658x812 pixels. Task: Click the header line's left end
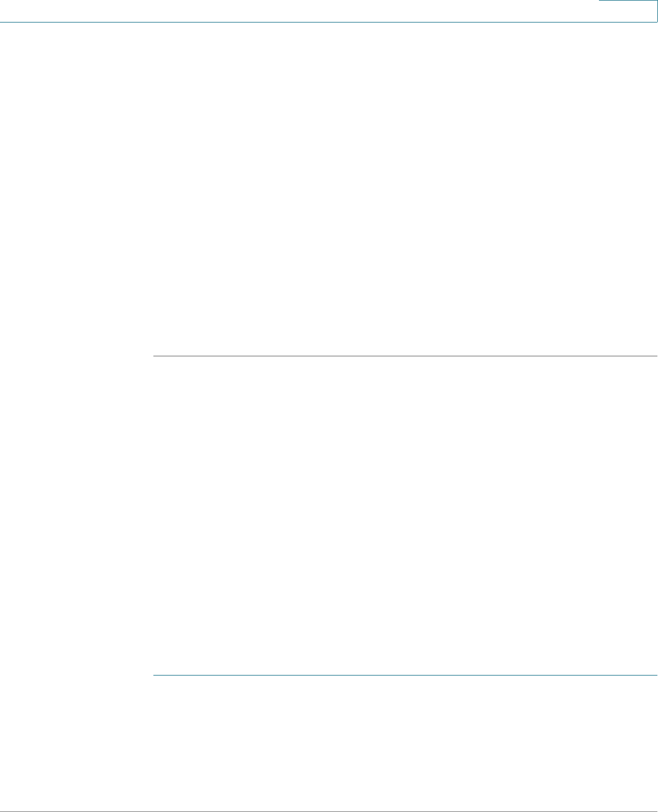pyautogui.click(x=3, y=23)
